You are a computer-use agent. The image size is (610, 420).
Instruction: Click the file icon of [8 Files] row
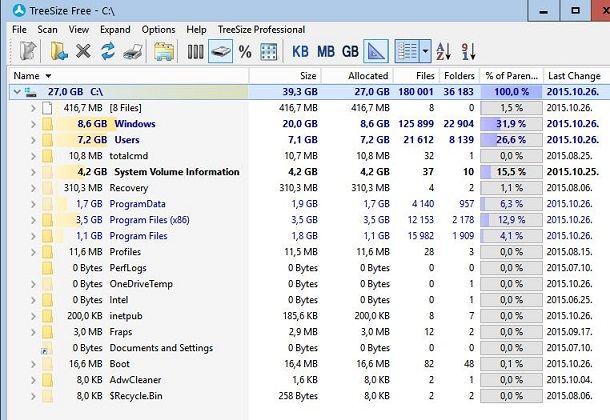(x=47, y=108)
